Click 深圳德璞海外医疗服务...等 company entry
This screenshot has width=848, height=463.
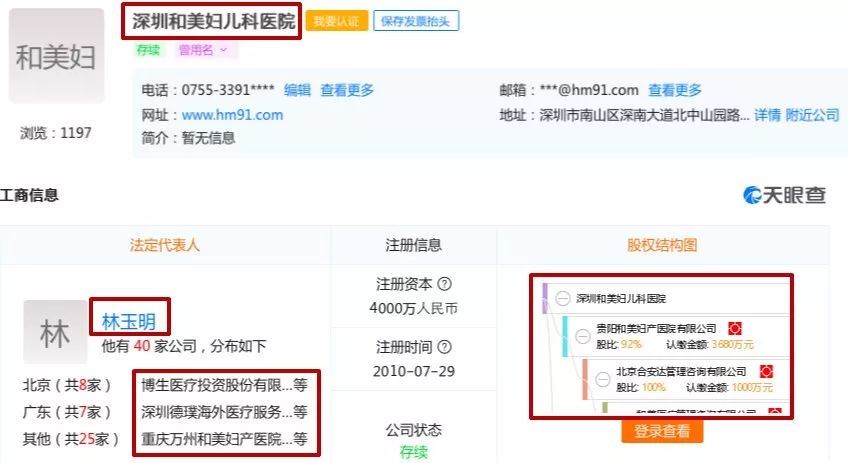(224, 412)
